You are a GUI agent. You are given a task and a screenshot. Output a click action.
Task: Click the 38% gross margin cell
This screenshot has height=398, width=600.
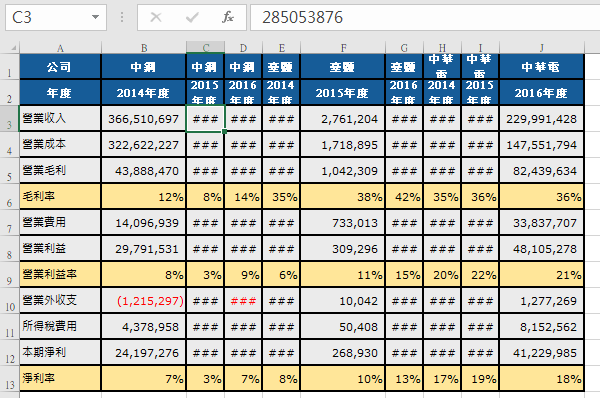[x=342, y=197]
